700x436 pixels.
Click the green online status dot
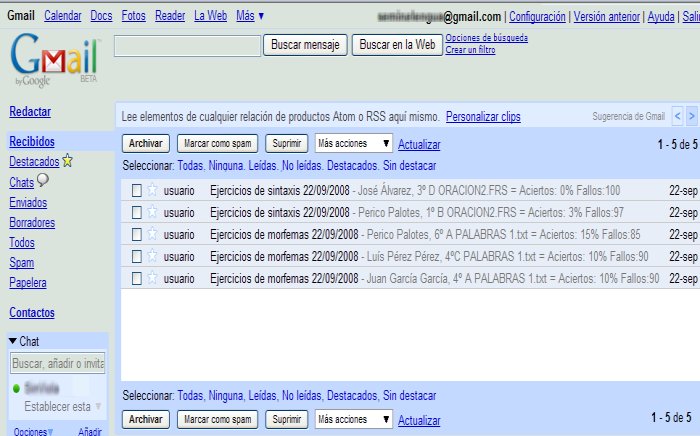(x=17, y=389)
